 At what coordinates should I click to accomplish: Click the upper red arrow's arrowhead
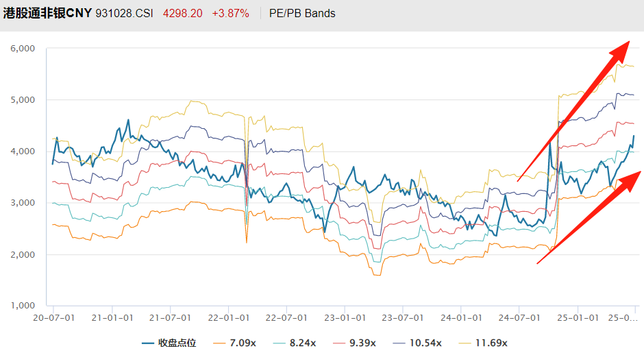(621, 49)
